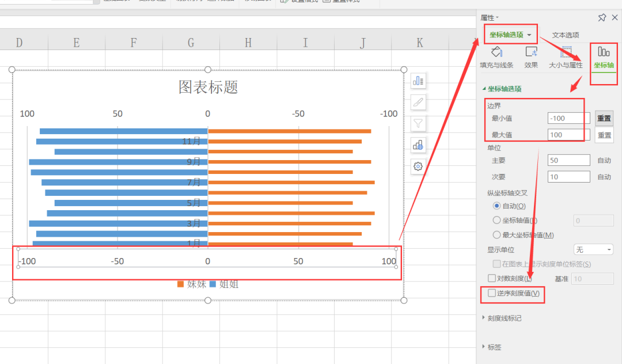Open the chart elements button beside chart
Viewport: 622px width, 364px height.
pos(418,81)
